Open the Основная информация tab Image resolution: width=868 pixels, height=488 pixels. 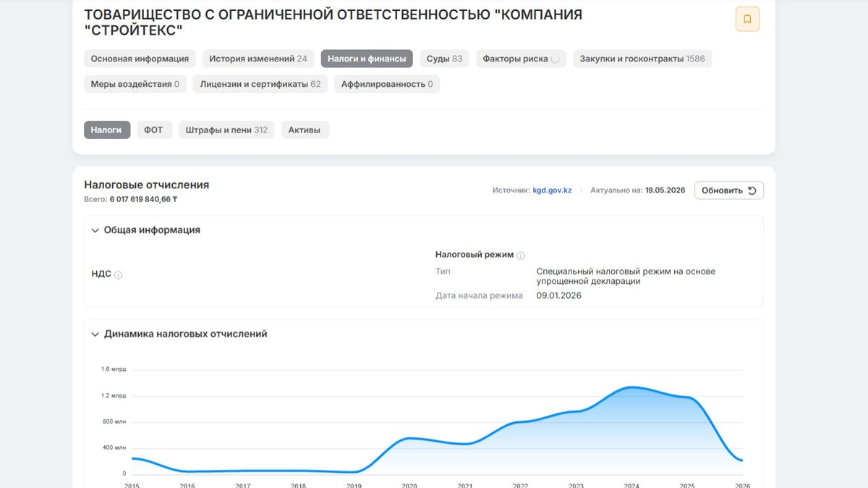[140, 59]
